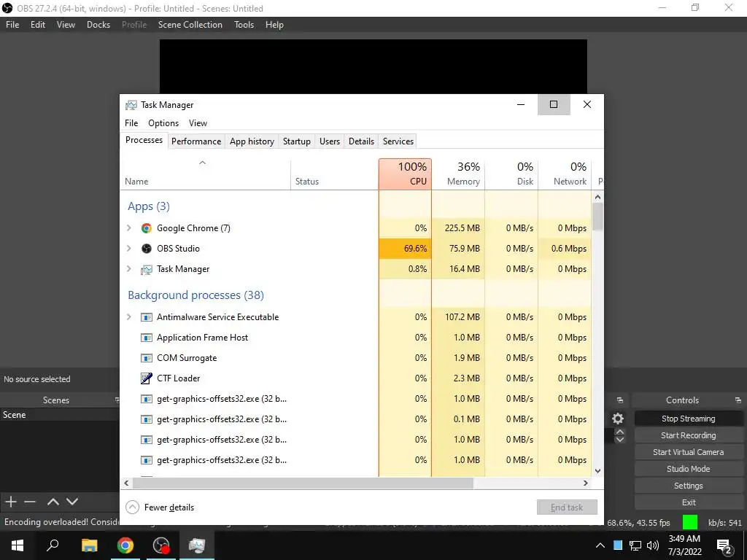Sort by the Disk column header
The width and height of the screenshot is (747, 560).
[x=511, y=174]
